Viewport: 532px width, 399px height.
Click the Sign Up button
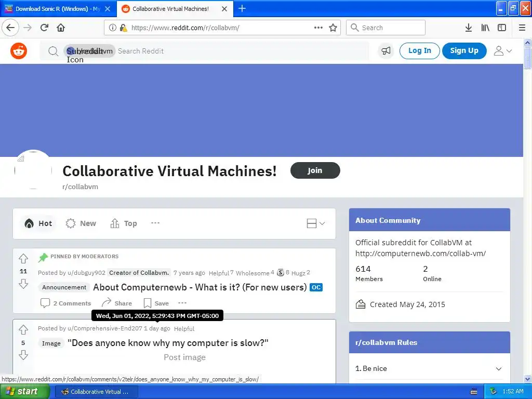coord(464,50)
